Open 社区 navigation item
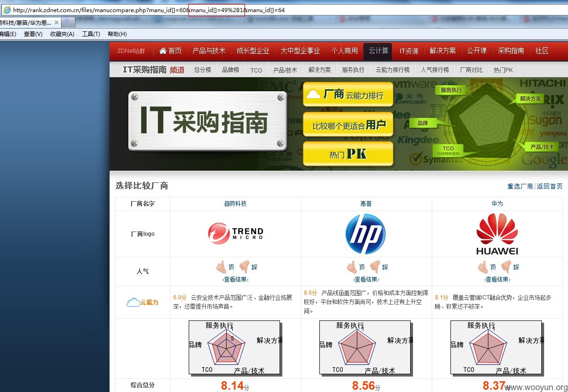The height and width of the screenshot is (392, 568). (542, 51)
